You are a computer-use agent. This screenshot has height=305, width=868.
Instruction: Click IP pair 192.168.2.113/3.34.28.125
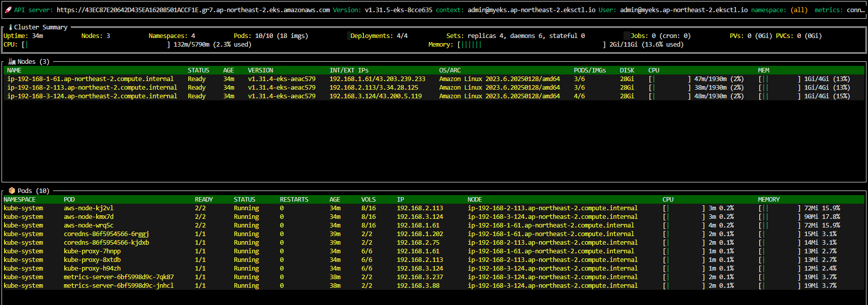374,87
